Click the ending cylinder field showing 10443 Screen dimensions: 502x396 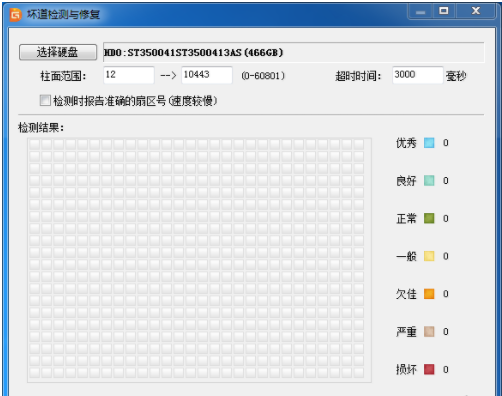coord(207,75)
